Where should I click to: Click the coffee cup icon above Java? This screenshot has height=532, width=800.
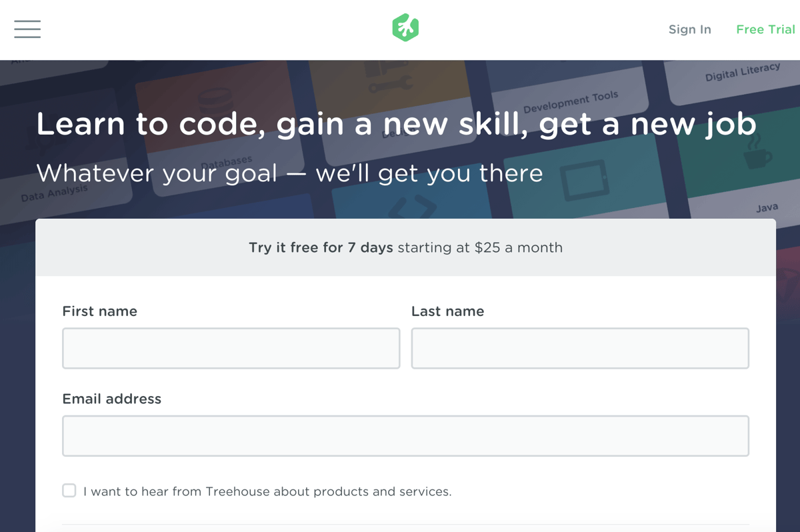757,153
